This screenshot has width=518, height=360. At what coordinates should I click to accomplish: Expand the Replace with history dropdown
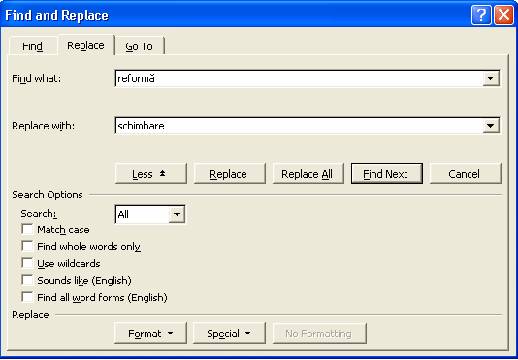coord(491,126)
